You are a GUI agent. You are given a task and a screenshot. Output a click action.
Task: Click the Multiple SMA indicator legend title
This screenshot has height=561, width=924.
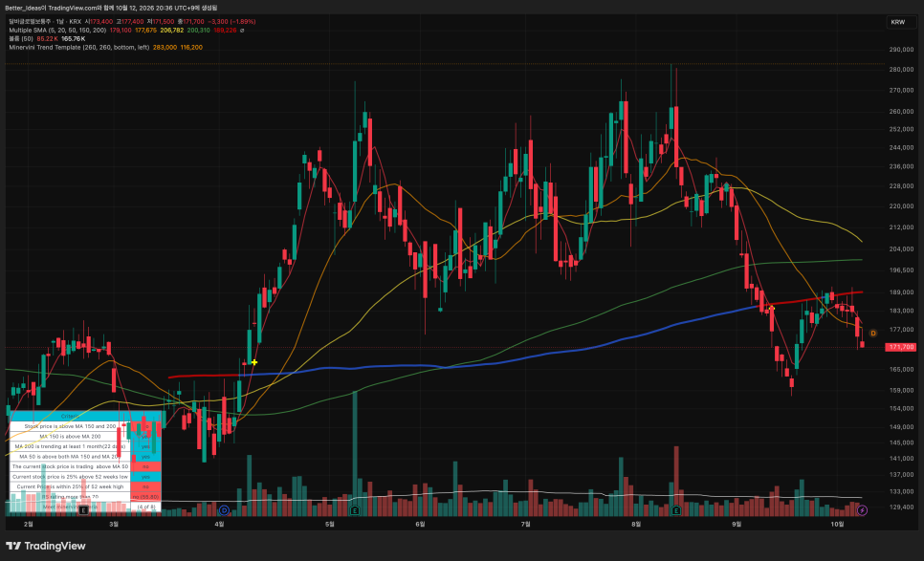click(x=57, y=30)
